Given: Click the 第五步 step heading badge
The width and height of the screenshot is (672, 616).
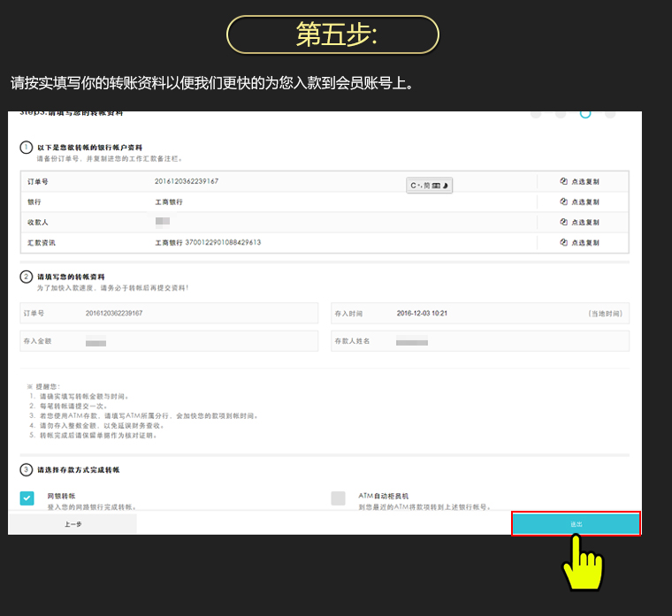Looking at the screenshot, I should (333, 34).
